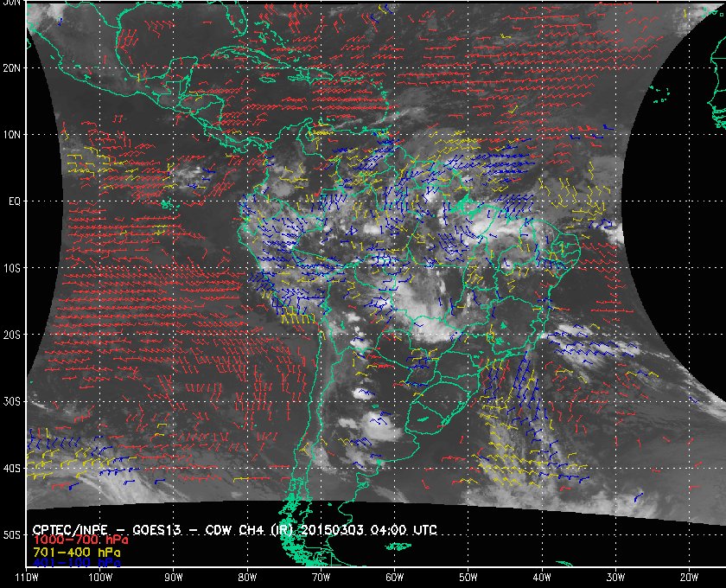Click the yellow 701-400 hPa legend entry

pyautogui.click(x=76, y=553)
